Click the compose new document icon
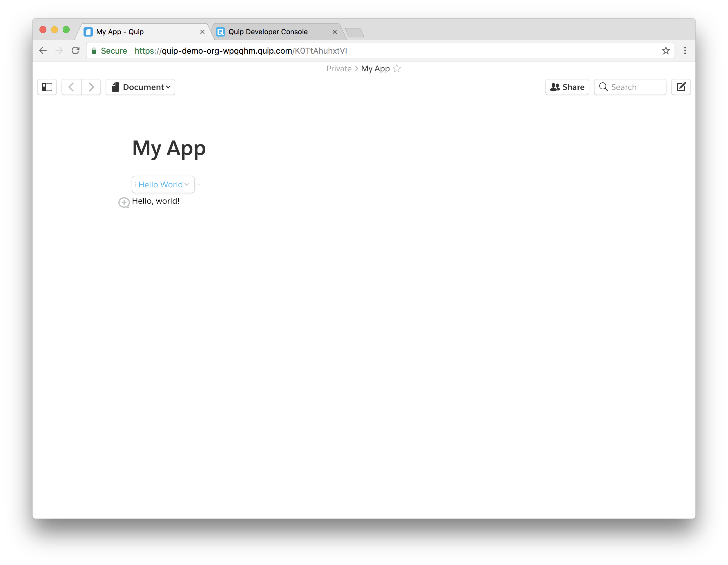Viewport: 728px width, 565px height. pyautogui.click(x=681, y=87)
